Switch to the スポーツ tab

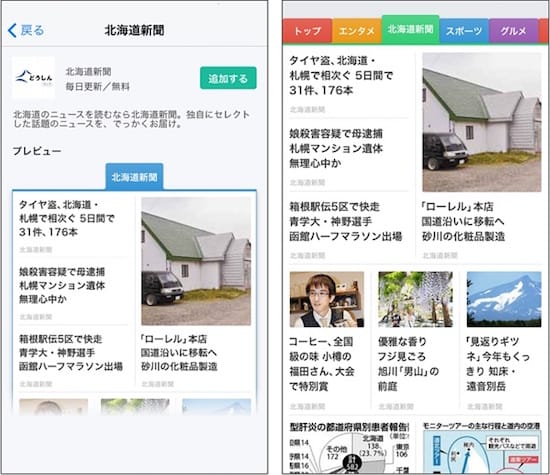point(464,31)
